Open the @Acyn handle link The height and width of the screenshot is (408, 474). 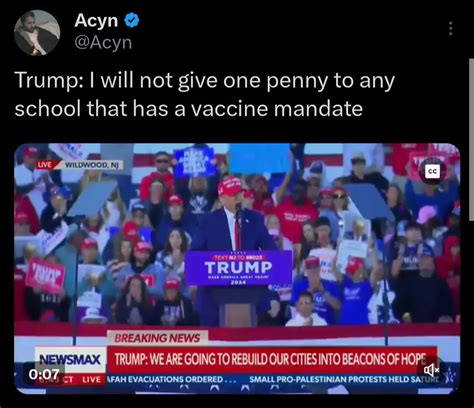103,43
